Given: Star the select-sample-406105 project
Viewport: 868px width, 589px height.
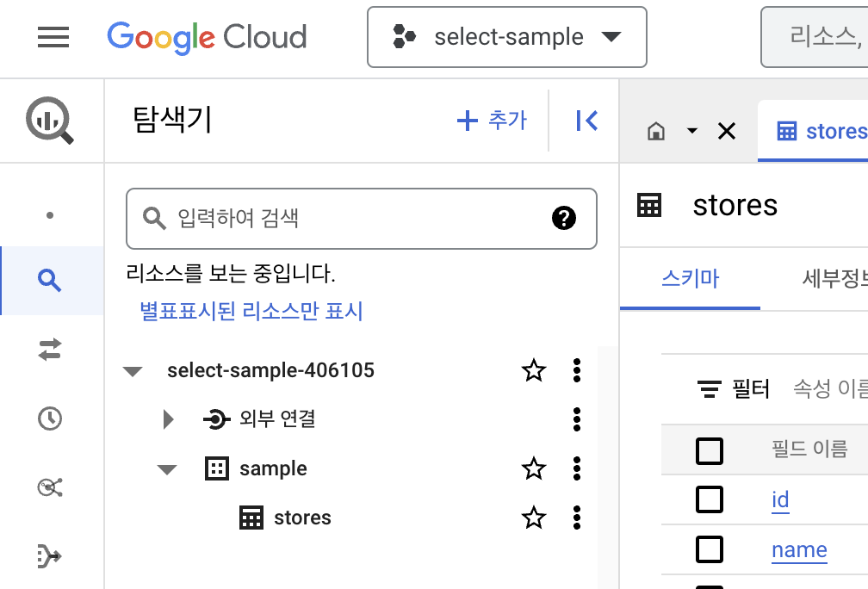Looking at the screenshot, I should click(534, 370).
